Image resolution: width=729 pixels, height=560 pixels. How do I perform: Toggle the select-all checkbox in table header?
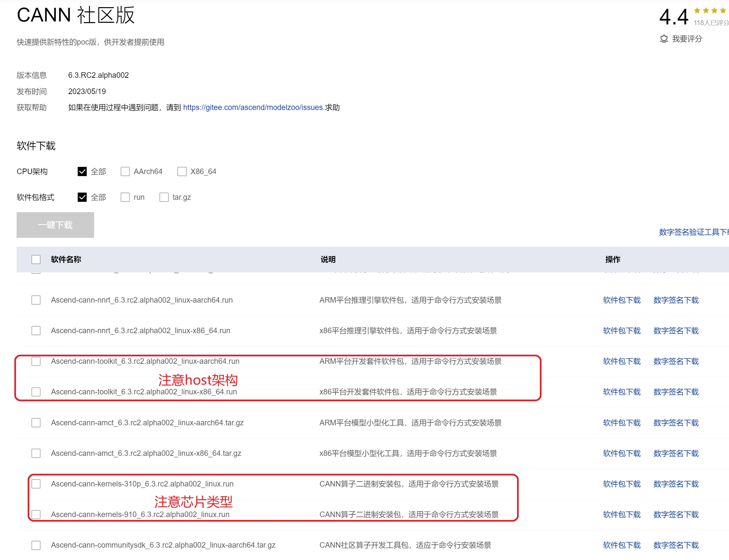pyautogui.click(x=36, y=259)
